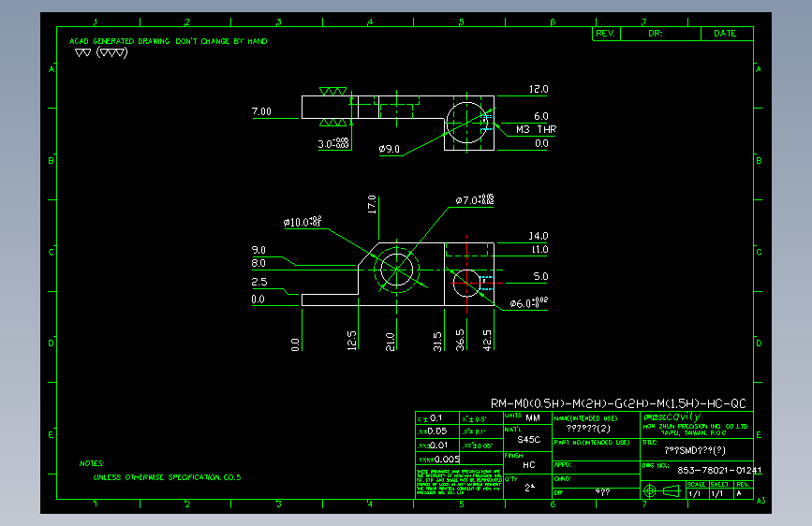Click the 2.5 ordinate dimension
812x526 pixels.
click(259, 282)
